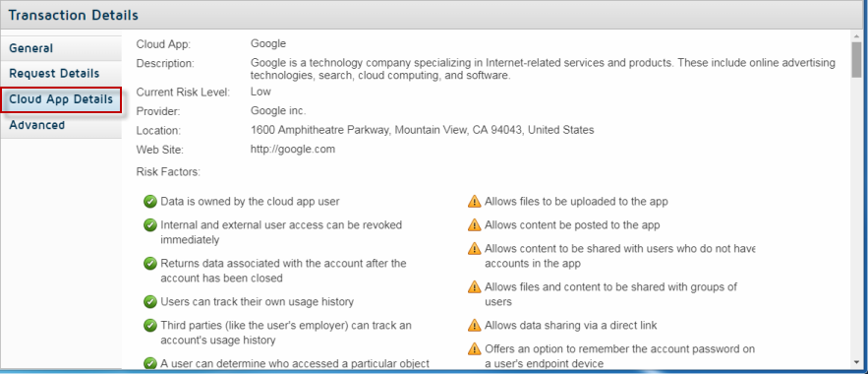This screenshot has height=374, width=868.
Task: Click warning icon beside 'shared with groups of users'
Action: 475,287
